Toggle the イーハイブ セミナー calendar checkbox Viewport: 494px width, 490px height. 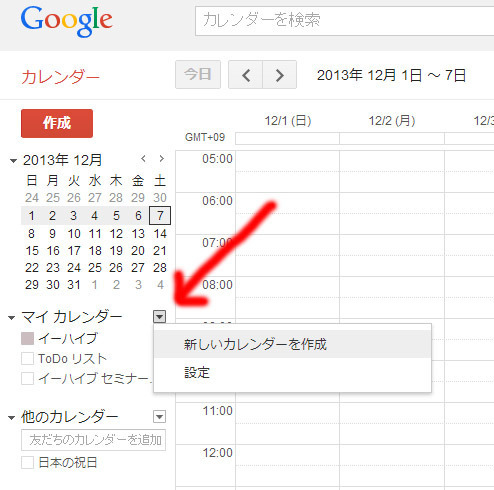[27, 379]
